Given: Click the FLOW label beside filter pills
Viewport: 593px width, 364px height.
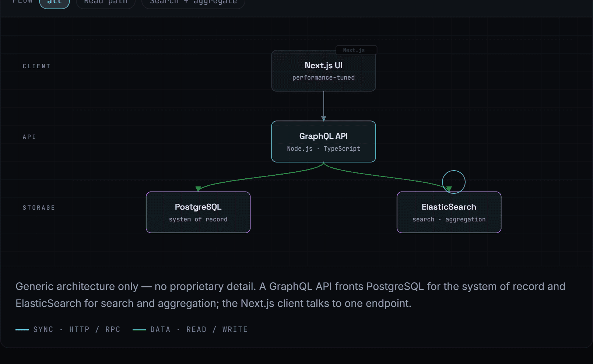Looking at the screenshot, I should point(23,1).
